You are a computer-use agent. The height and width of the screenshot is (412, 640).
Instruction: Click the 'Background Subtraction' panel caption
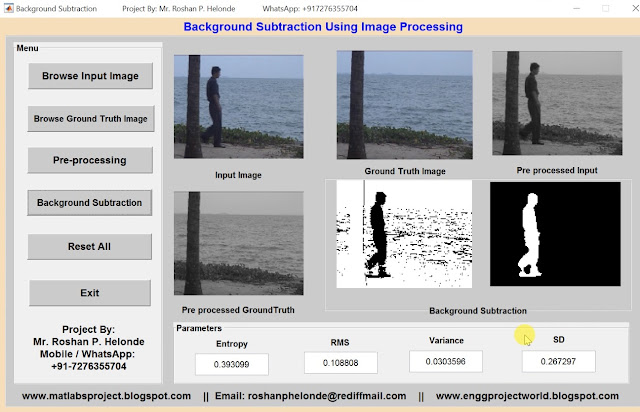point(478,311)
